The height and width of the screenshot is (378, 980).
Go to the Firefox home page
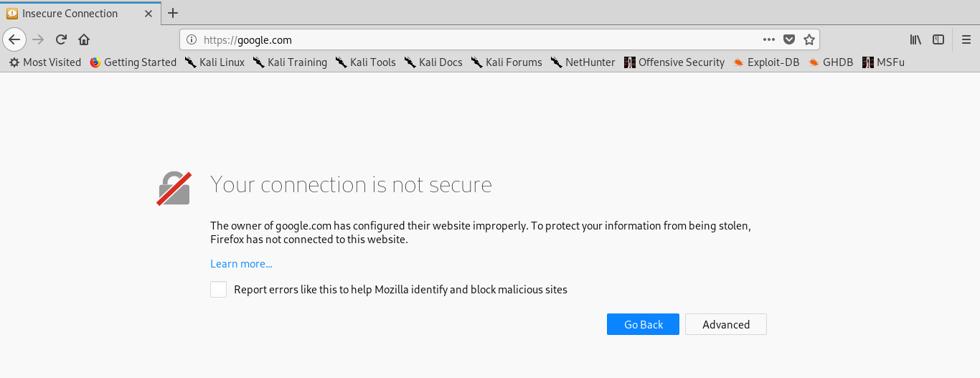click(84, 39)
